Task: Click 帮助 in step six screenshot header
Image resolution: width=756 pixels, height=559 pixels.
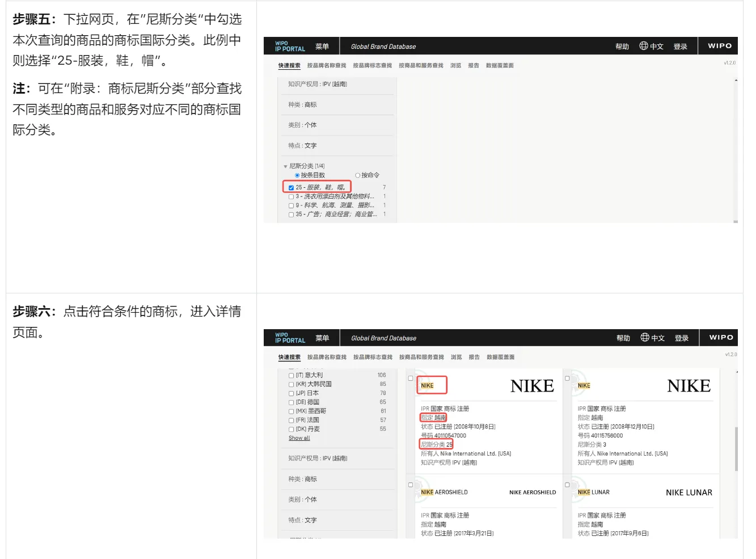Action: [x=623, y=338]
